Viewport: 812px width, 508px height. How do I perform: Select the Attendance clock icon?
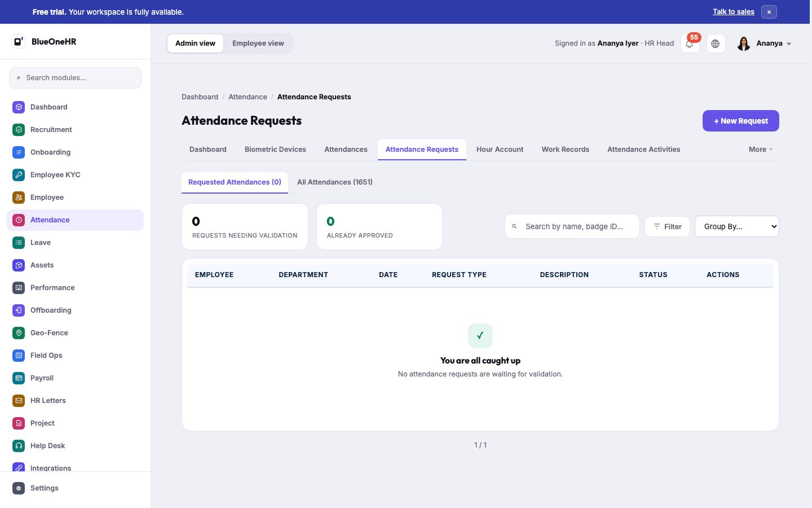pos(19,220)
